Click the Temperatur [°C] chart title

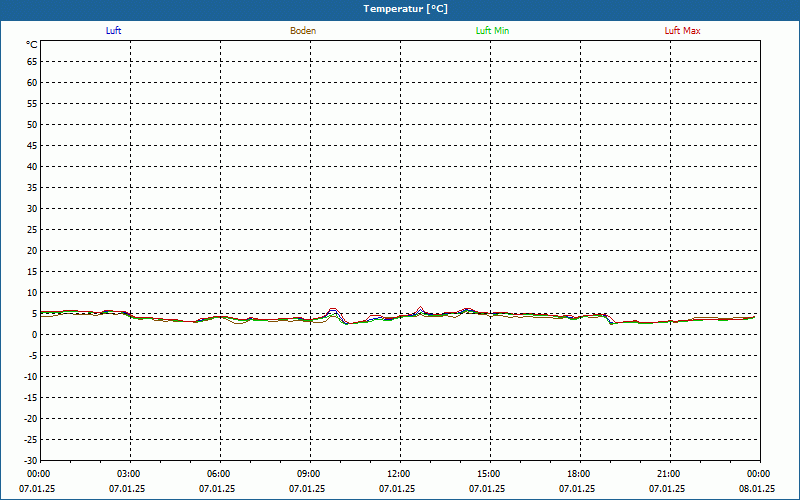pos(406,9)
